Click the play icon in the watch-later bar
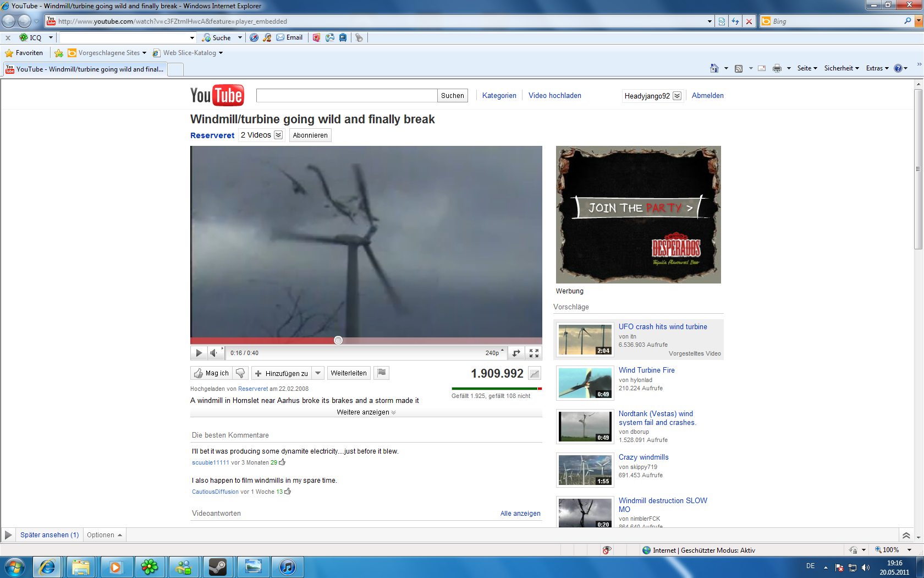 (x=8, y=535)
